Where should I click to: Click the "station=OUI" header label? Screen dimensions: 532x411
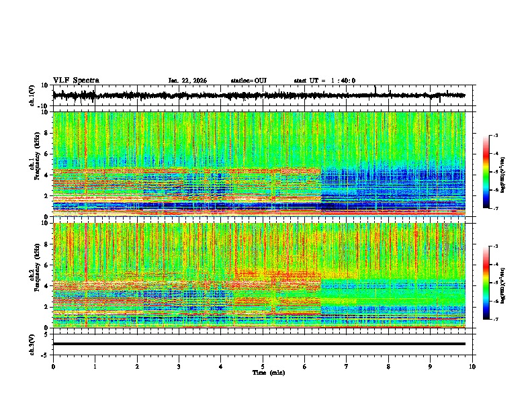tap(249, 81)
